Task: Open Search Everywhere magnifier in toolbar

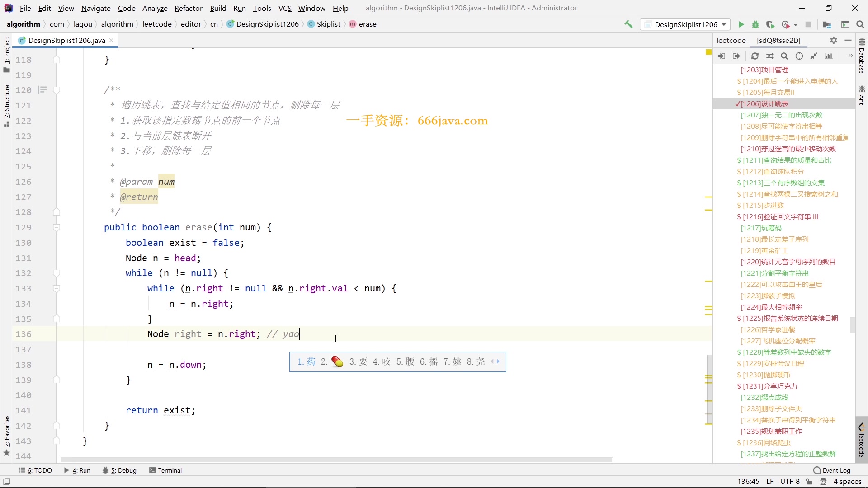Action: 860,24
